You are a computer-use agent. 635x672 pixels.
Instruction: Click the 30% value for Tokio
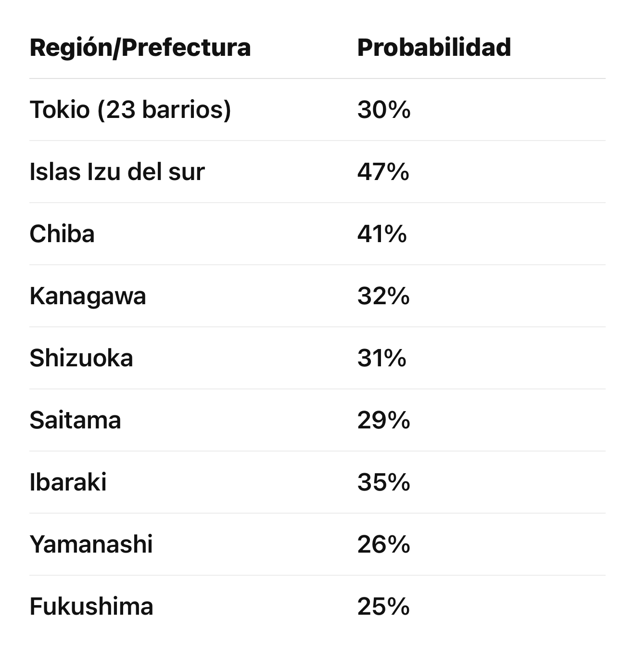pos(383,110)
